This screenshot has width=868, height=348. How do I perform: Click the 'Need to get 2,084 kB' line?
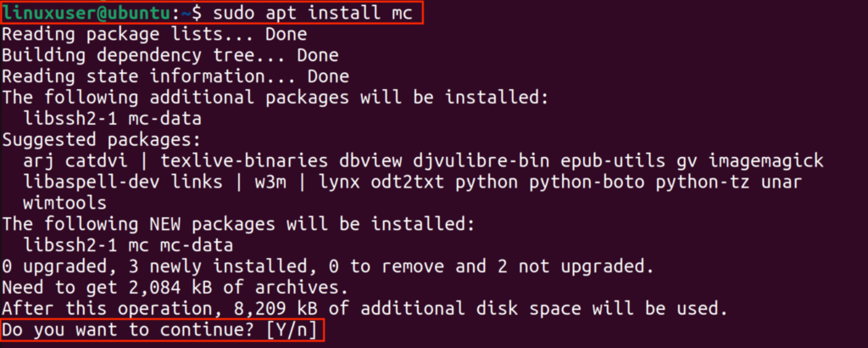tap(174, 287)
